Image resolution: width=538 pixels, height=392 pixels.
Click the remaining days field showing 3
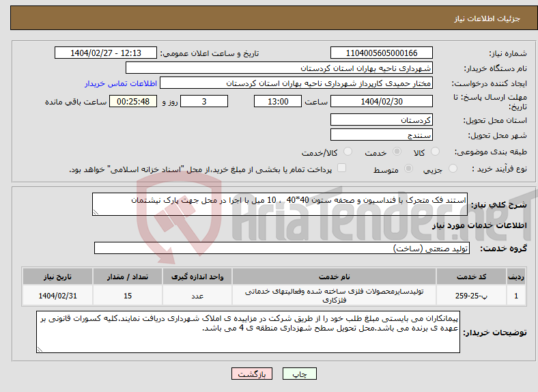tap(204, 101)
